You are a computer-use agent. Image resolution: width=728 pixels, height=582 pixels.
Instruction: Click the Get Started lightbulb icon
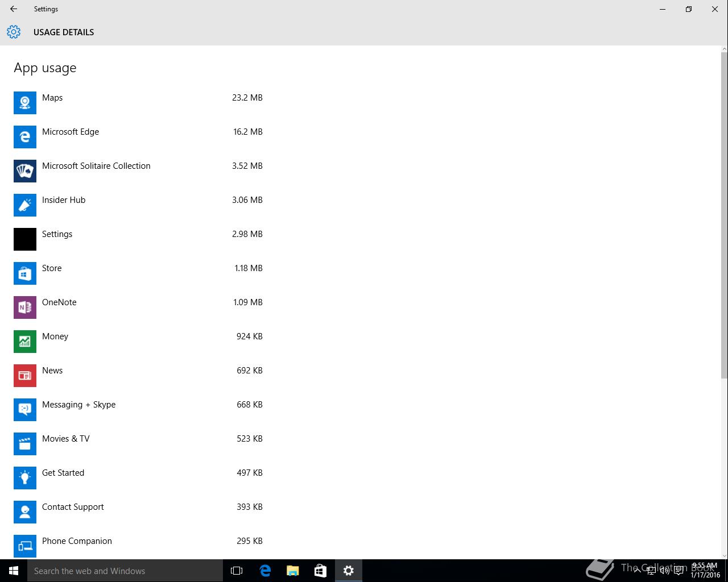[25, 478]
